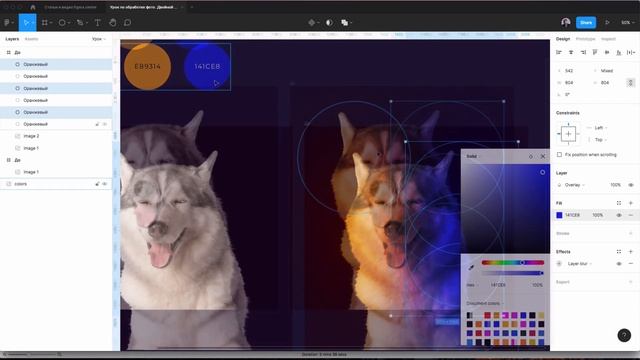Toggle lock icon on colors layer
Image resolution: width=640 pixels, height=360 pixels.
click(97, 184)
